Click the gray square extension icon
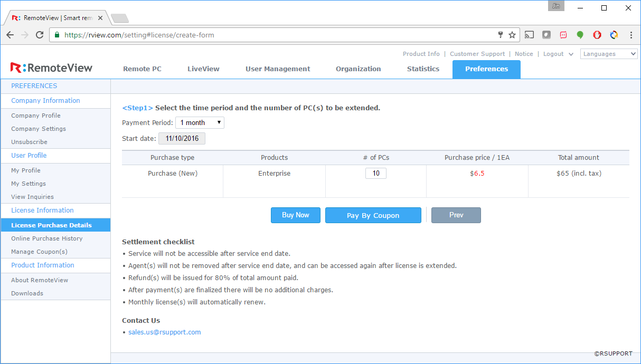641x364 pixels. (x=546, y=35)
